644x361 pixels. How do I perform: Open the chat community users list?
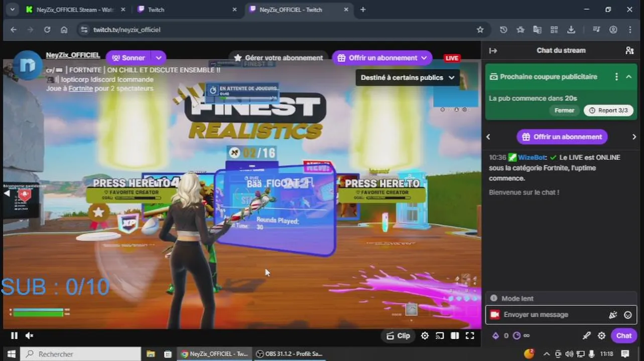point(629,51)
